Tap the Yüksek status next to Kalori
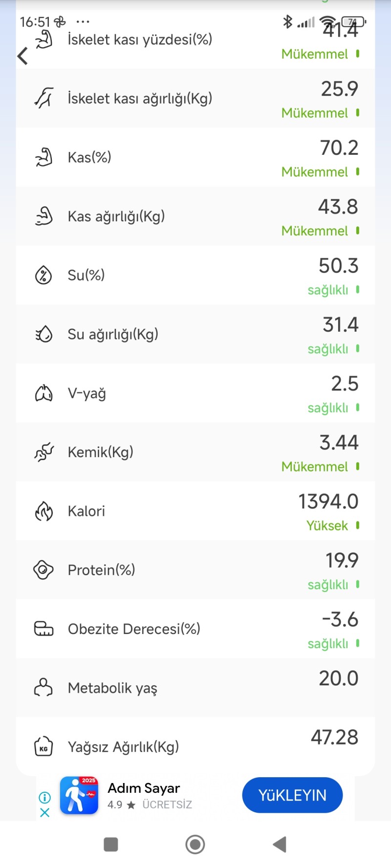This screenshot has width=391, height=868. 327,526
